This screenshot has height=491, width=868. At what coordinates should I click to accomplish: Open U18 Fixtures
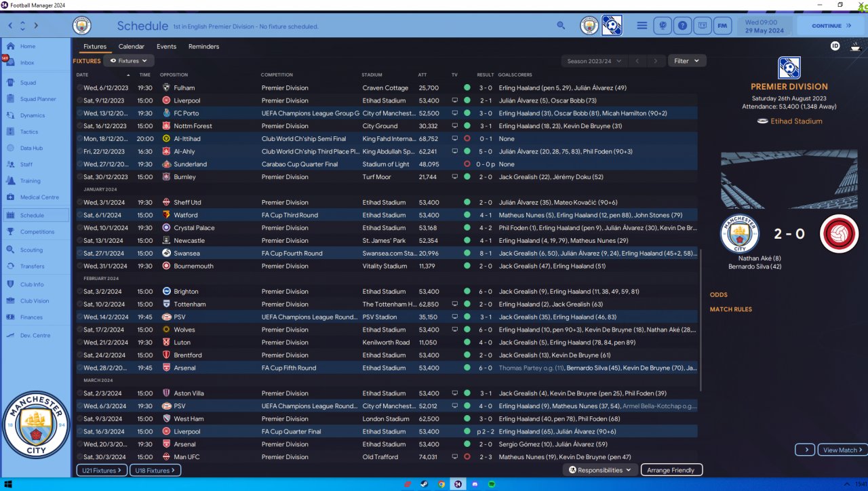tap(155, 470)
